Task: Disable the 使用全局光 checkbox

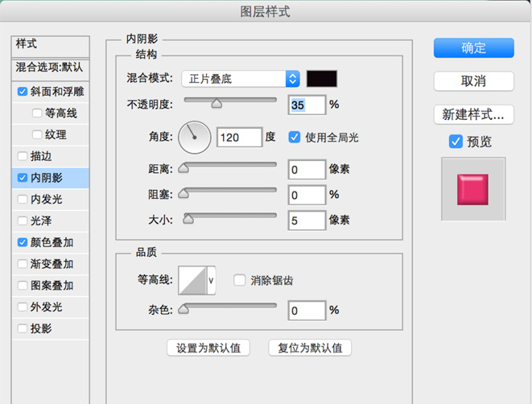Action: pos(294,138)
